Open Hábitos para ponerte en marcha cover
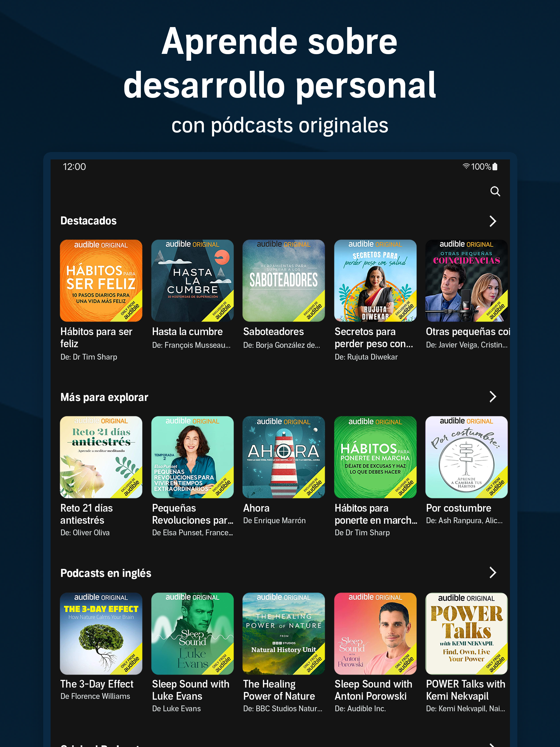Screen dimensions: 560x747 [375, 457]
